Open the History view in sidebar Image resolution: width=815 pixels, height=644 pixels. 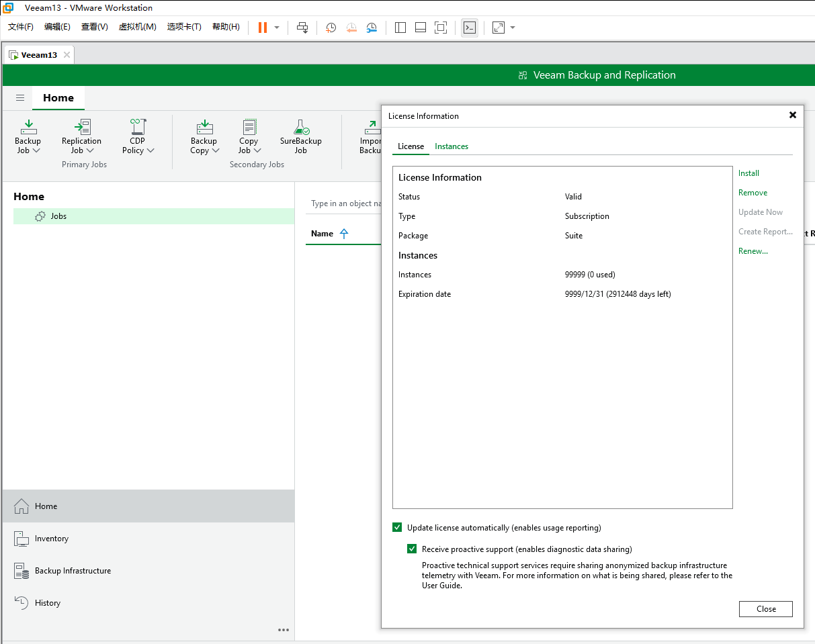tap(47, 603)
